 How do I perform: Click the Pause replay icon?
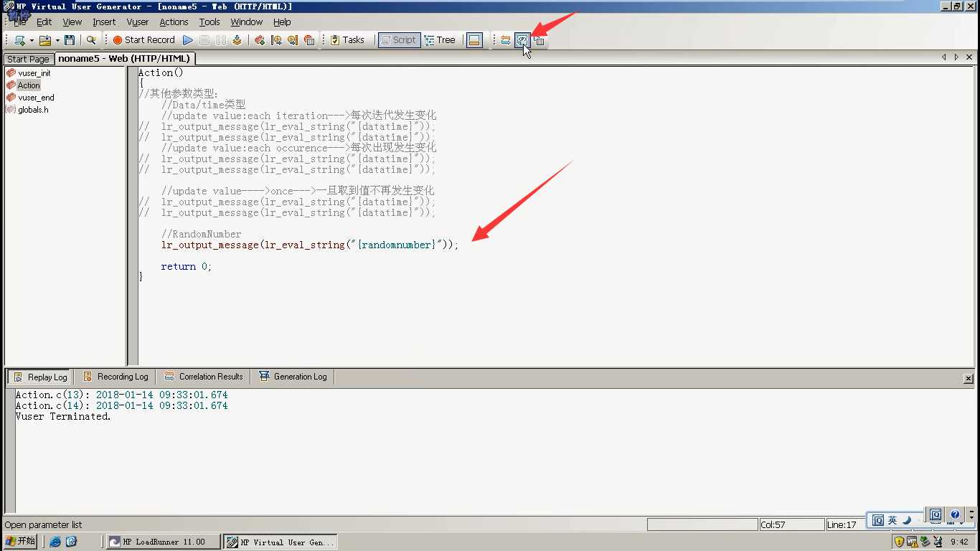pyautogui.click(x=221, y=40)
